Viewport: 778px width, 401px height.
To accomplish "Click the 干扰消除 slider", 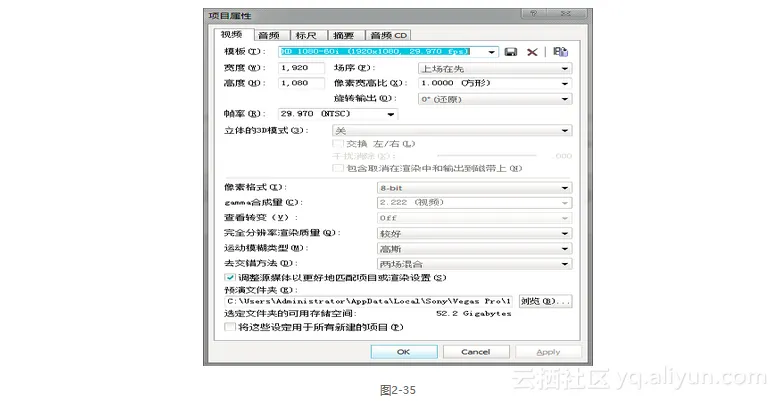I will (486, 156).
